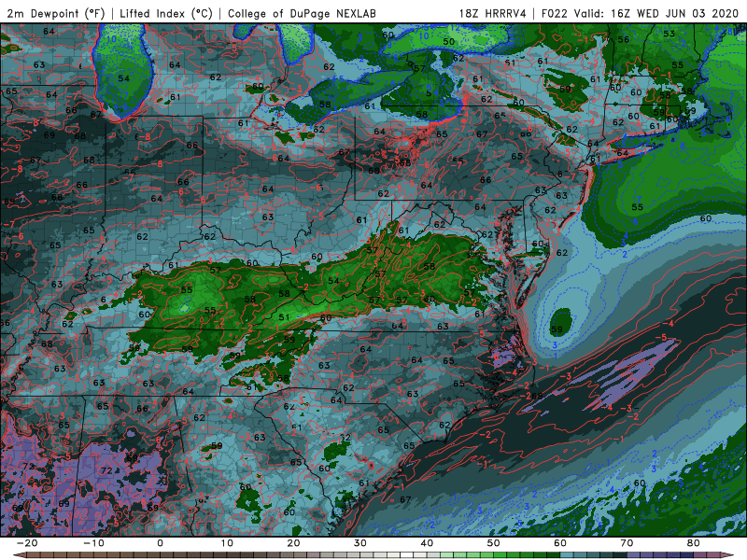Screen dimensions: 747x560
Task: Click the 59 value in the offshore green oval
Action: pyautogui.click(x=557, y=329)
